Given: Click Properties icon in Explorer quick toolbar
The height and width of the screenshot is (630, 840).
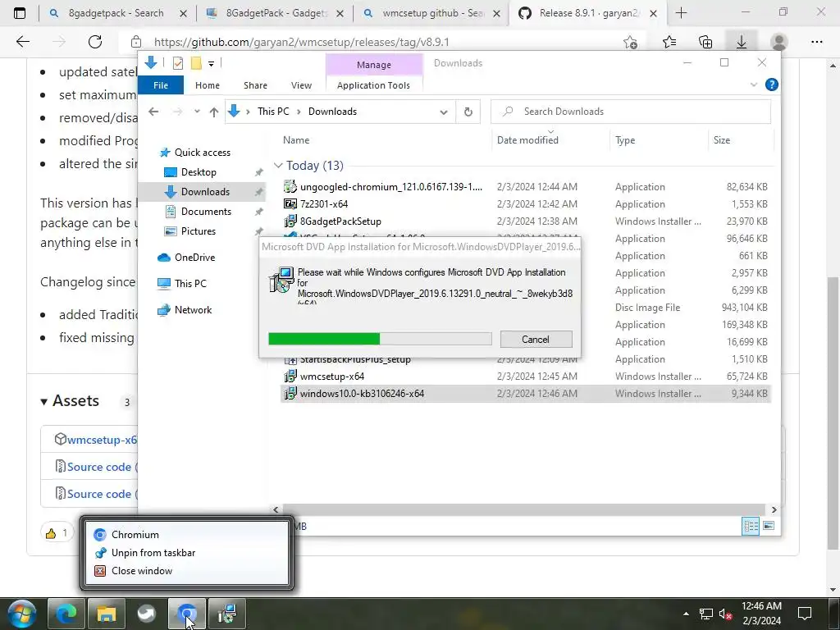Looking at the screenshot, I should 178,63.
